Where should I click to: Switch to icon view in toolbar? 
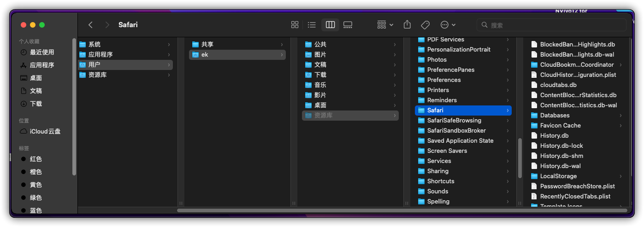[295, 25]
